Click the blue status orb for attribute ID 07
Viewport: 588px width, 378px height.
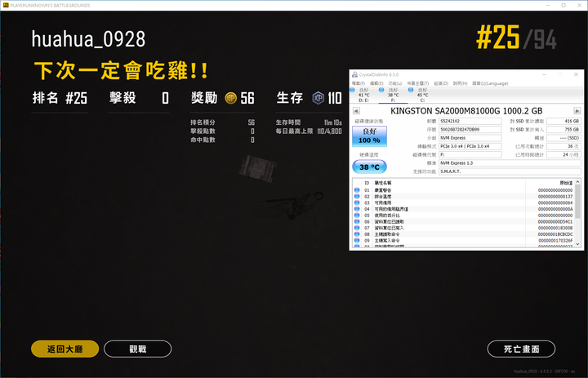357,228
